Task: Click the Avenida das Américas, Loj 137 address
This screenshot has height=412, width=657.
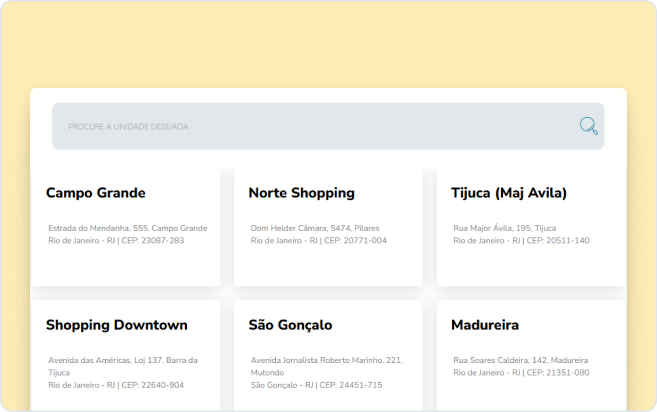Action: (x=122, y=360)
